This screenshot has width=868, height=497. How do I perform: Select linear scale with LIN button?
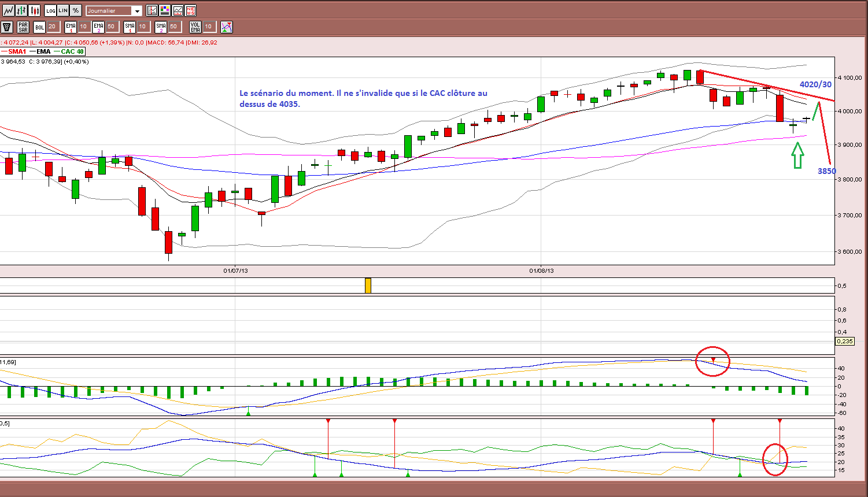pyautogui.click(x=63, y=10)
